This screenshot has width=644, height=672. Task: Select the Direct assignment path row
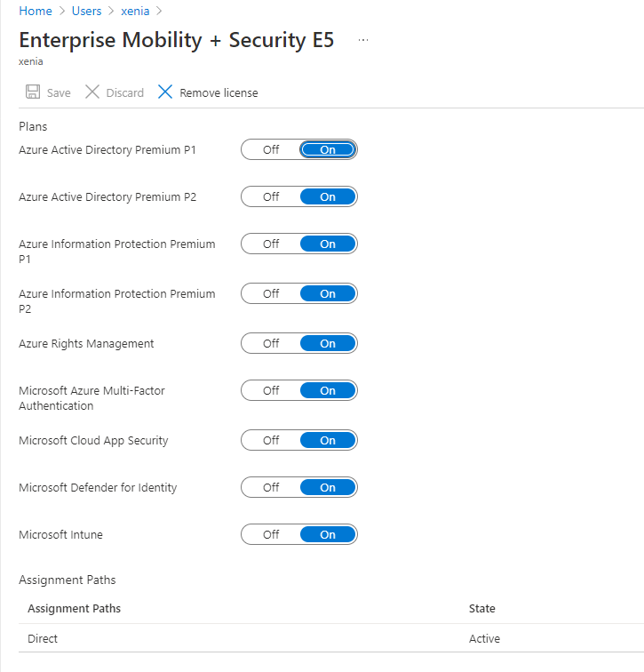(x=331, y=638)
